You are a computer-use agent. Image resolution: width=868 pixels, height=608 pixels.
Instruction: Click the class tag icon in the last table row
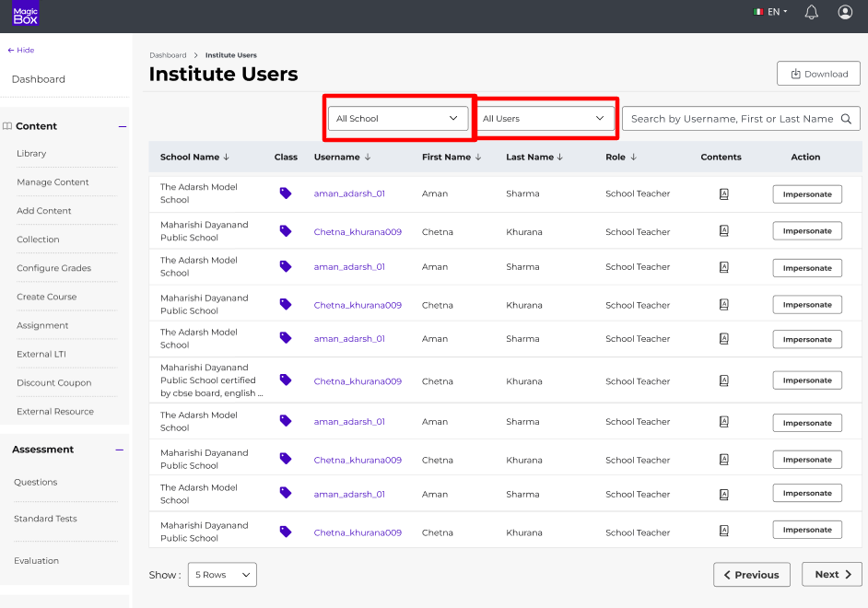click(x=286, y=532)
